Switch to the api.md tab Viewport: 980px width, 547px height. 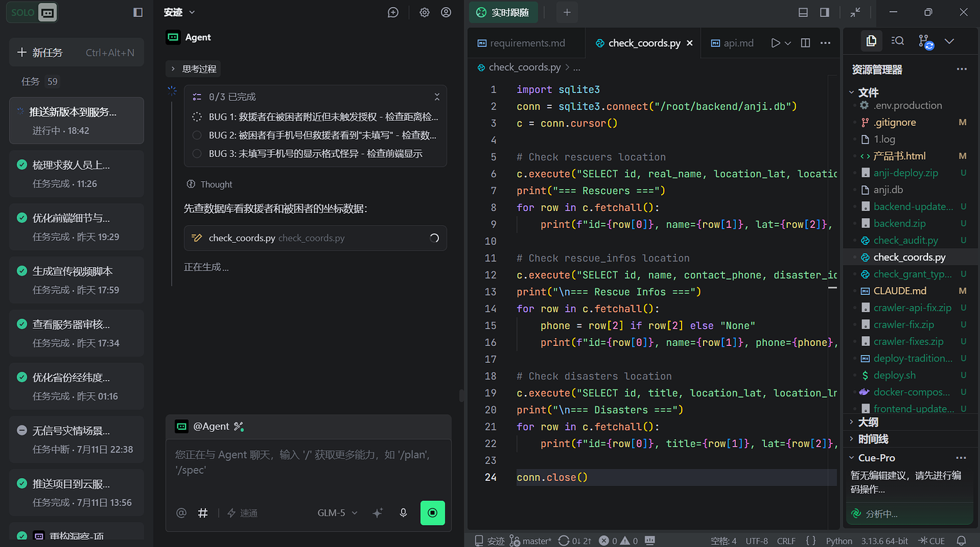tap(731, 43)
